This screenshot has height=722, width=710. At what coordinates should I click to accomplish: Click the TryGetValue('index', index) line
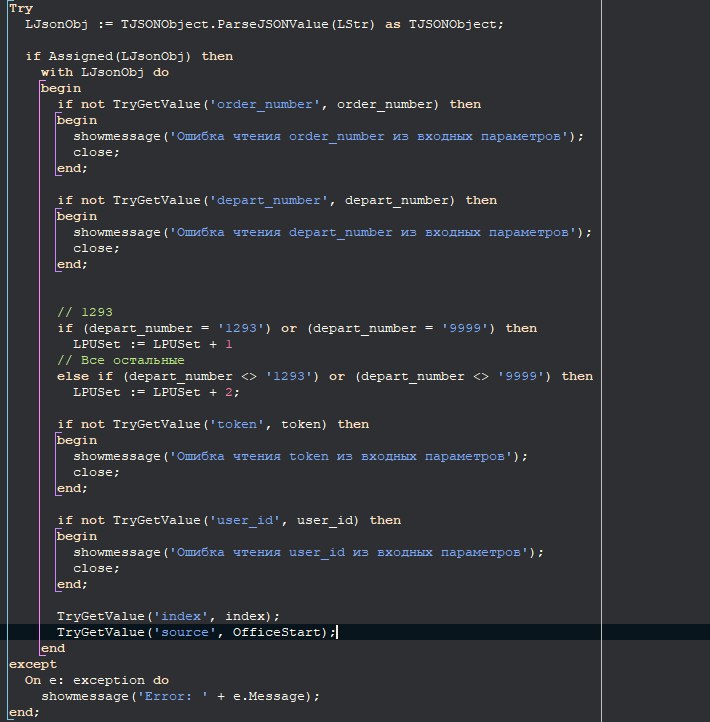[x=169, y=616]
